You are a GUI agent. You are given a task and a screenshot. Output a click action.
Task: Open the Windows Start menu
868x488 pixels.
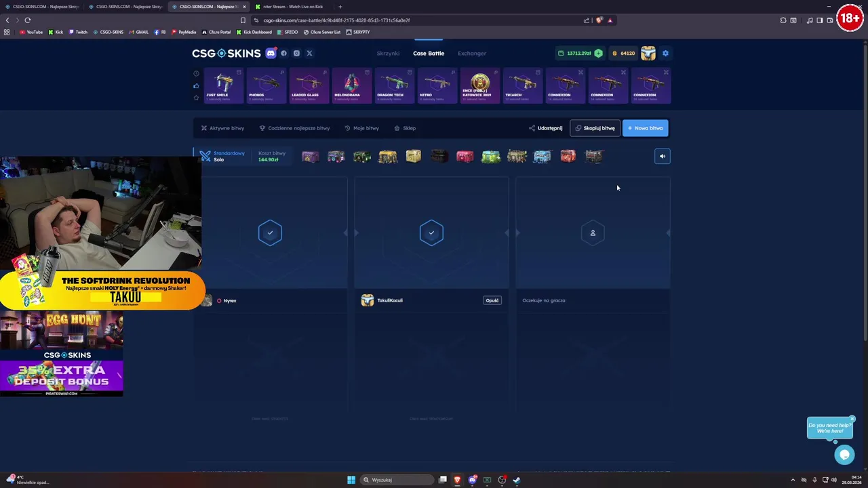(351, 480)
